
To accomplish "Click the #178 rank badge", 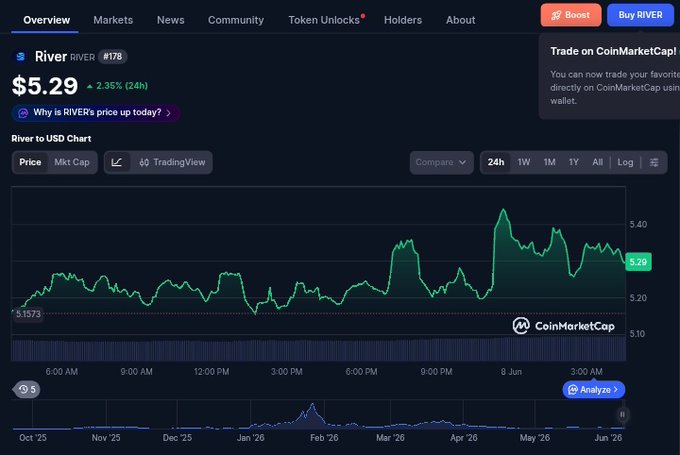I will (x=112, y=56).
